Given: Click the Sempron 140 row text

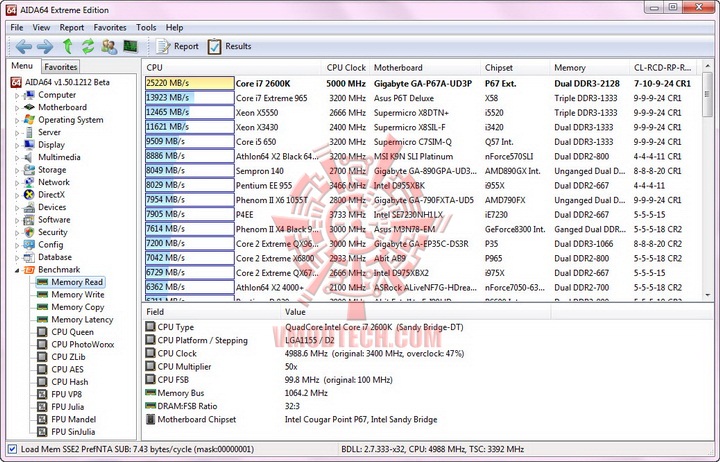Looking at the screenshot, I should [259, 171].
